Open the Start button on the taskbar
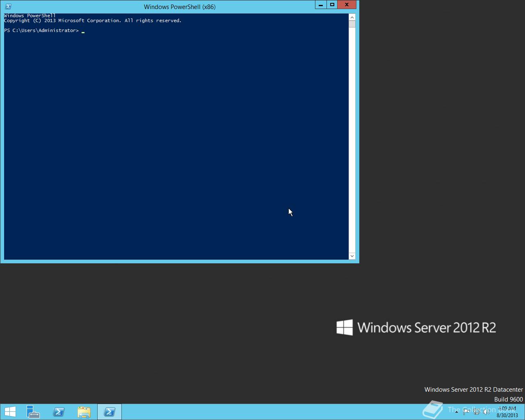Screen dimensions: 525x420 pyautogui.click(x=10, y=412)
